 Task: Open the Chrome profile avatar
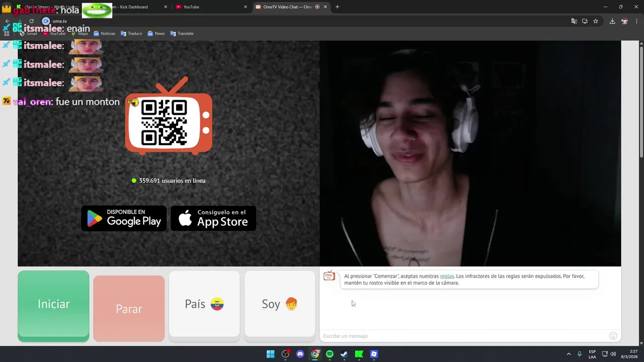624,21
